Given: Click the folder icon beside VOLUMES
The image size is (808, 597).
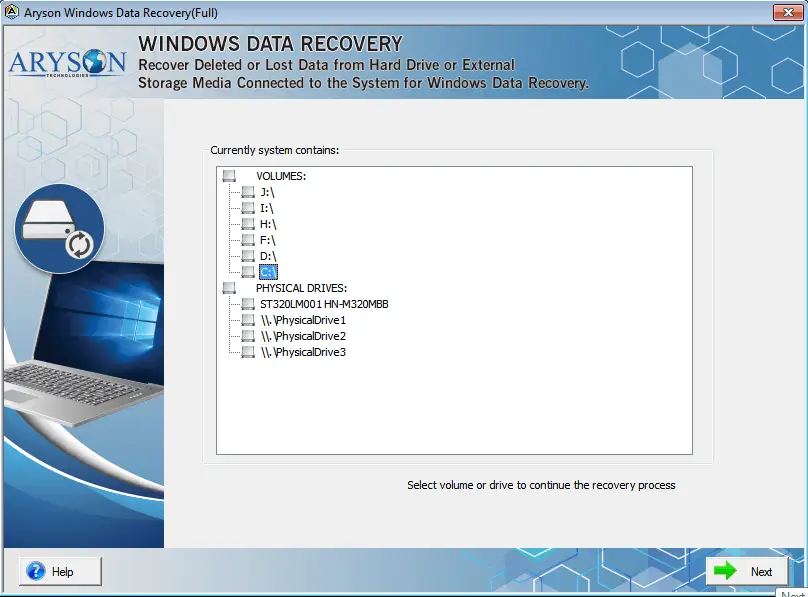Looking at the screenshot, I should pyautogui.click(x=229, y=175).
